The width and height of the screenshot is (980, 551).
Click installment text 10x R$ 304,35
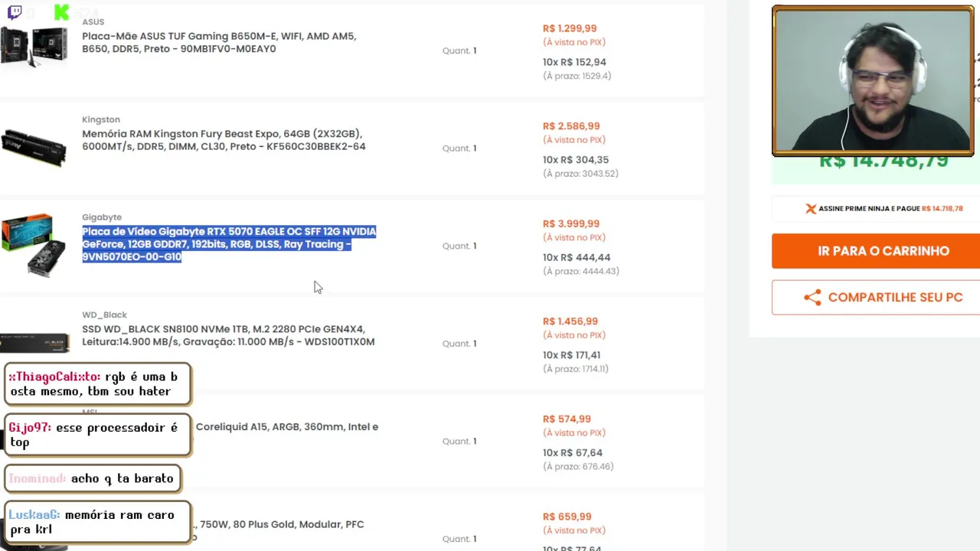(576, 160)
